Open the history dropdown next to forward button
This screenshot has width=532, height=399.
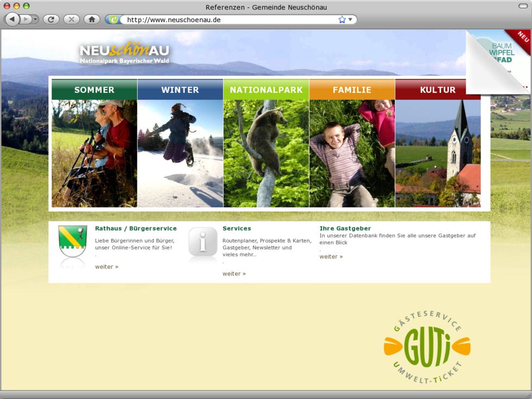click(x=35, y=20)
